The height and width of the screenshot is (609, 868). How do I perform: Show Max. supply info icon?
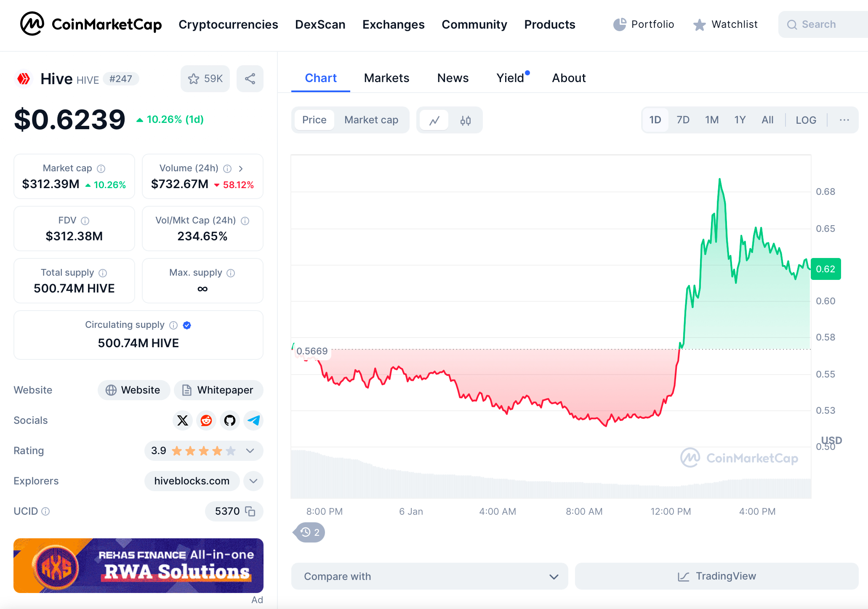point(231,273)
